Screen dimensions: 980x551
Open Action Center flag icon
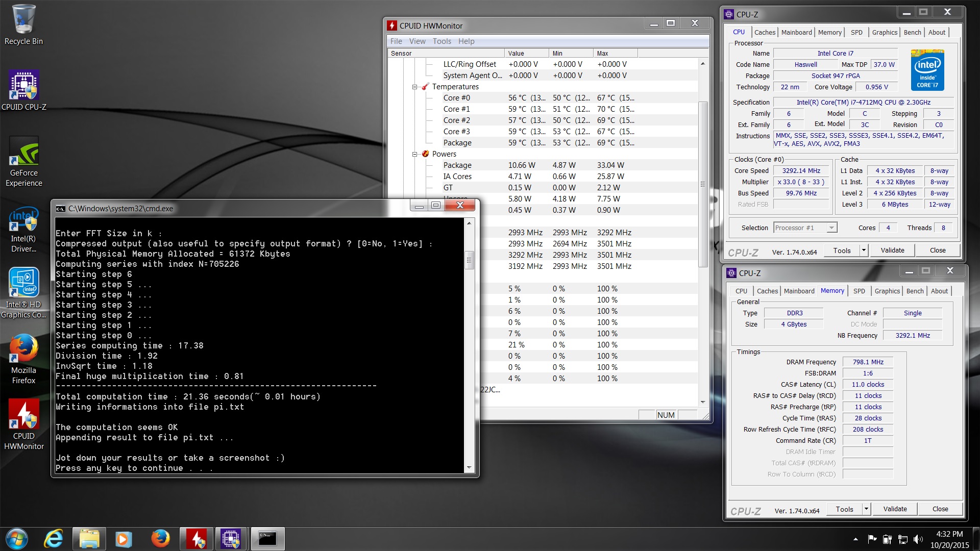coord(872,539)
